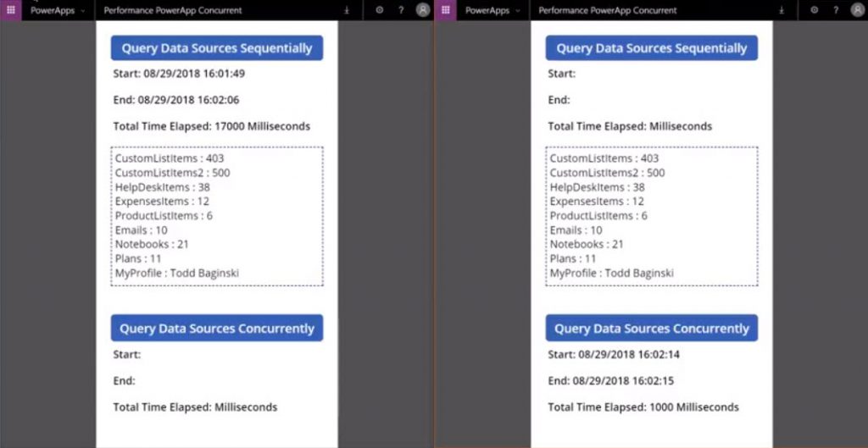
Task: Click 'Start: 08/29/2018 16:02:14' text
Action: click(x=614, y=355)
